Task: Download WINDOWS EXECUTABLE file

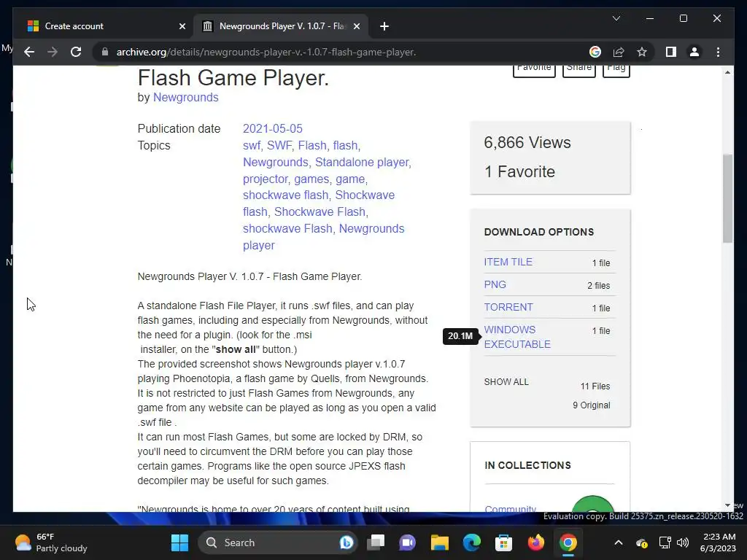Action: [x=517, y=337]
